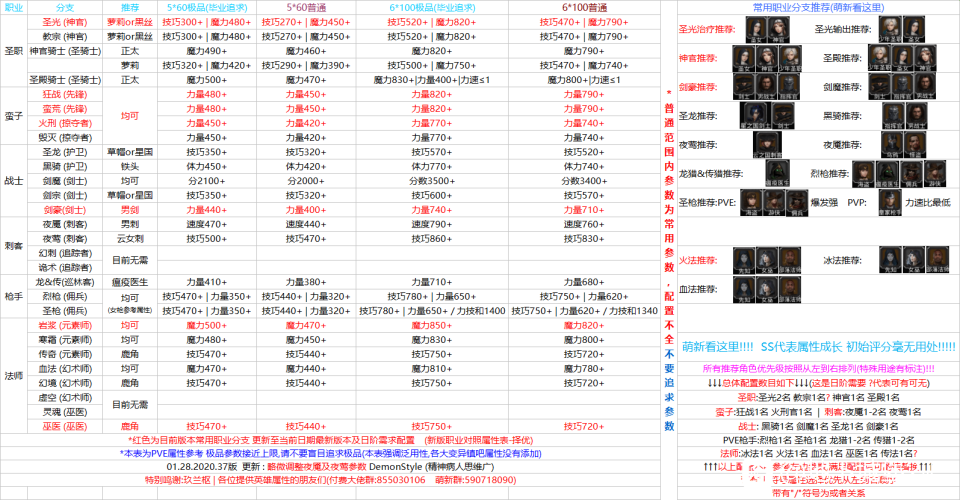Screen dimensions: 960x500
Task: Pick the 部落法师 portrait beside 冰法推荐
Action: click(x=937, y=261)
